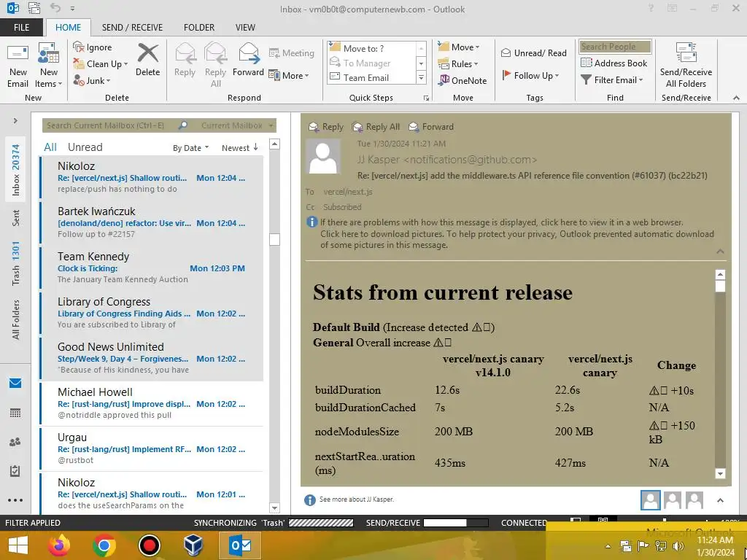
Task: Open Firefox from the taskbar
Action: [59, 545]
